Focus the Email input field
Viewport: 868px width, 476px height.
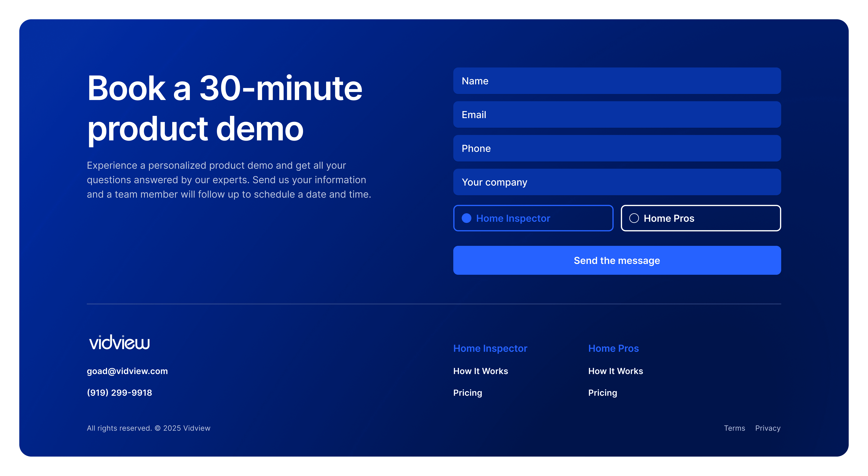tap(617, 114)
